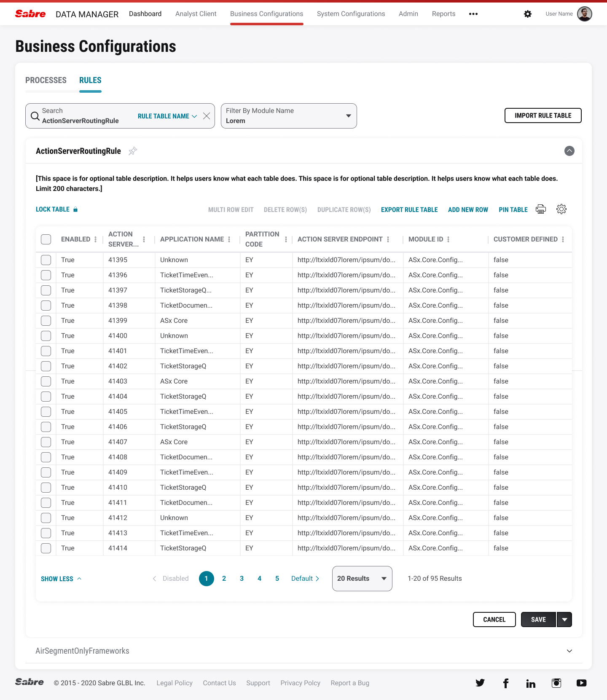This screenshot has height=700, width=607.
Task: Select the checkbox for row 41400
Action: pos(46,336)
